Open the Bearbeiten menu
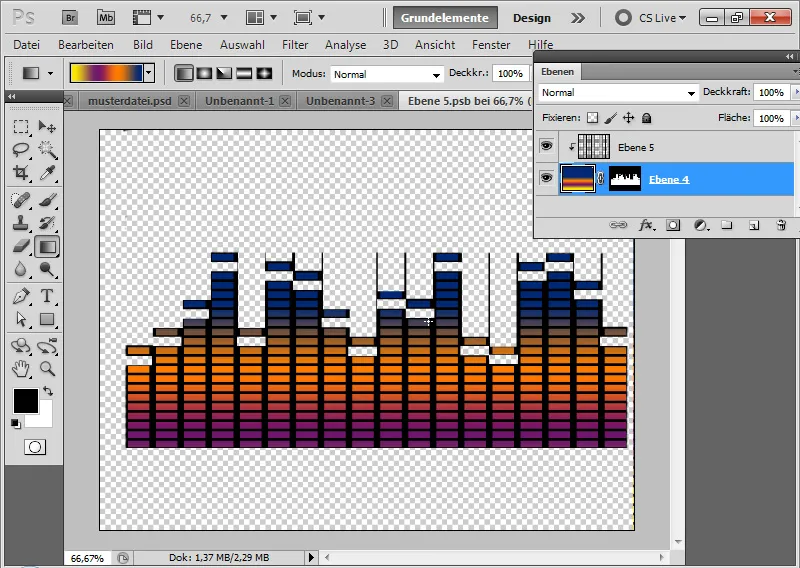800x568 pixels. [x=86, y=45]
